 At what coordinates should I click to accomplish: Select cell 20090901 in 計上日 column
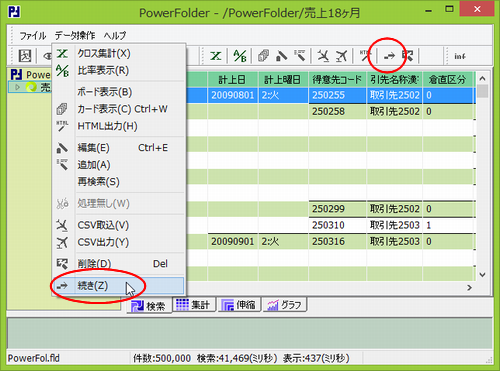[232, 241]
